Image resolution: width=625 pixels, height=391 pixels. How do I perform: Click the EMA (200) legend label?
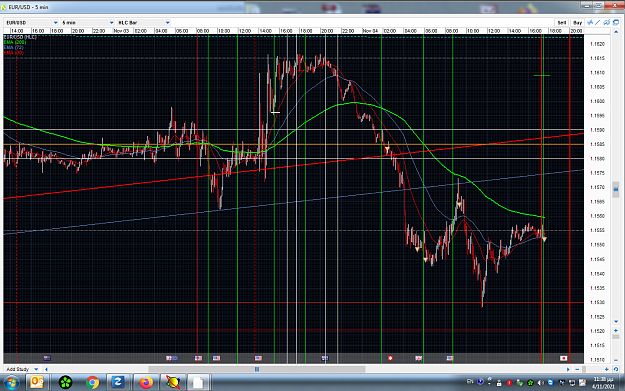pos(15,42)
